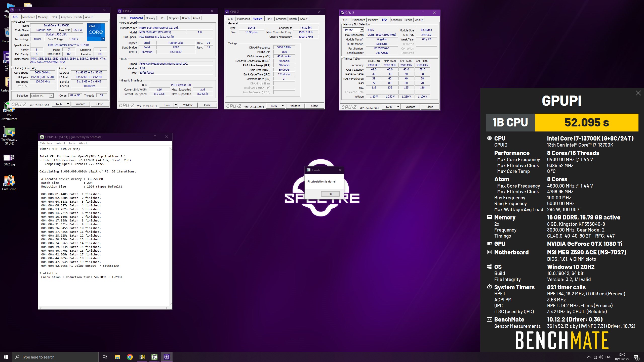This screenshot has width=644, height=362.
Task: Click the ENG language indicator
Action: point(609,357)
